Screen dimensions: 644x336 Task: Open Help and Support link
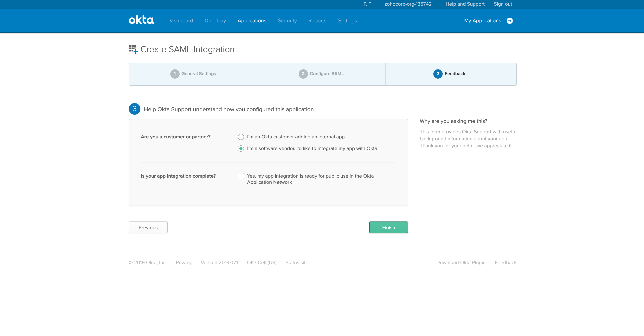465,4
